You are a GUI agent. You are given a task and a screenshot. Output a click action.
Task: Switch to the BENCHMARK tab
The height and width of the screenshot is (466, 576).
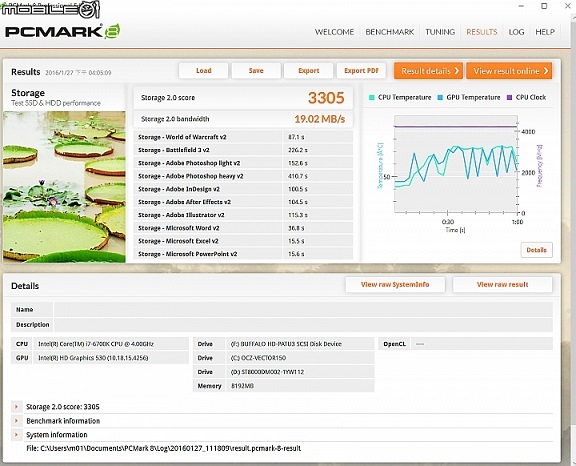[x=389, y=32]
